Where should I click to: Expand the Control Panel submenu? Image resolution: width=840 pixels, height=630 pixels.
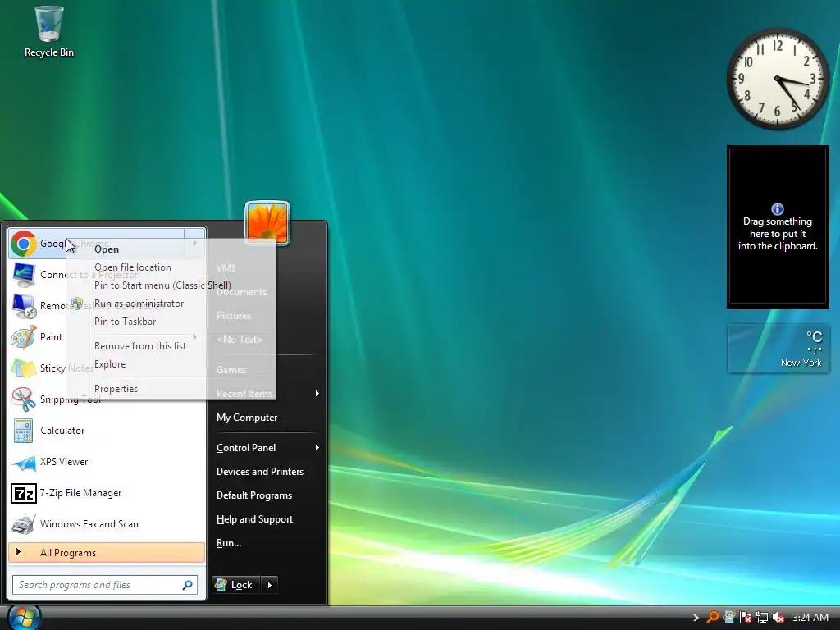tap(268, 448)
